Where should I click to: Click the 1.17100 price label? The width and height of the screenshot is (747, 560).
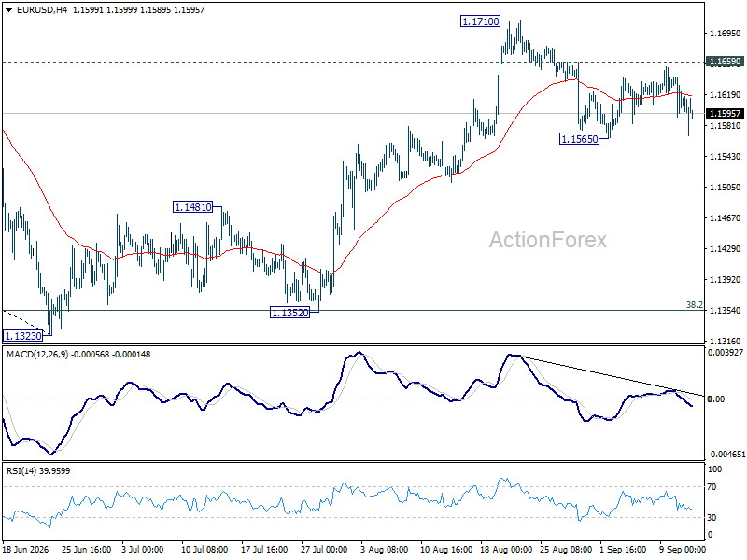click(x=480, y=21)
